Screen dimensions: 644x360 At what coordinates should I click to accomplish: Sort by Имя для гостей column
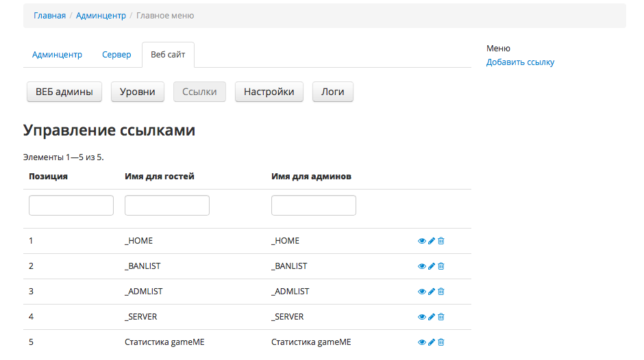click(160, 177)
